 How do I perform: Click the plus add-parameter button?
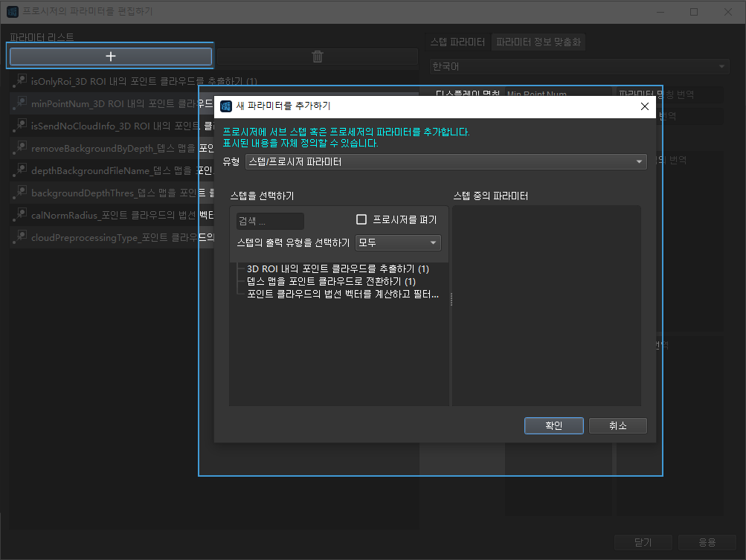point(110,56)
